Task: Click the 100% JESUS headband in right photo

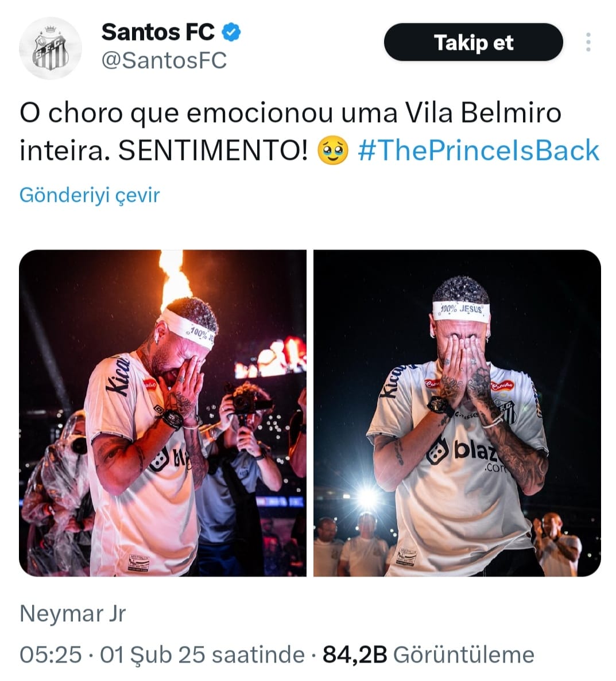Action: pos(461,311)
